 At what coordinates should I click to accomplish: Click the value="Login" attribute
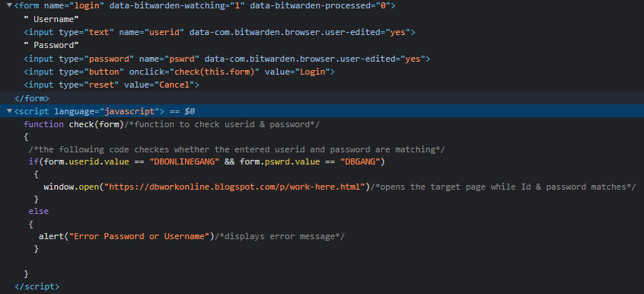pos(298,72)
